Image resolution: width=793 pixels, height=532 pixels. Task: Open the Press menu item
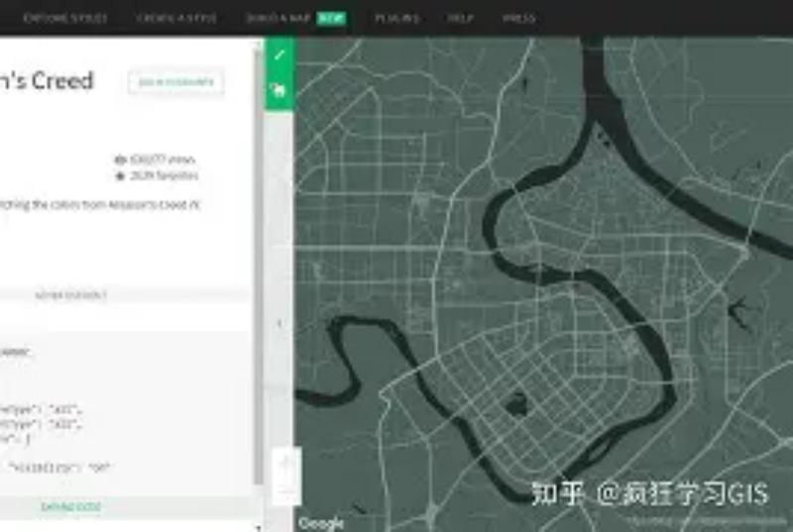coord(518,18)
